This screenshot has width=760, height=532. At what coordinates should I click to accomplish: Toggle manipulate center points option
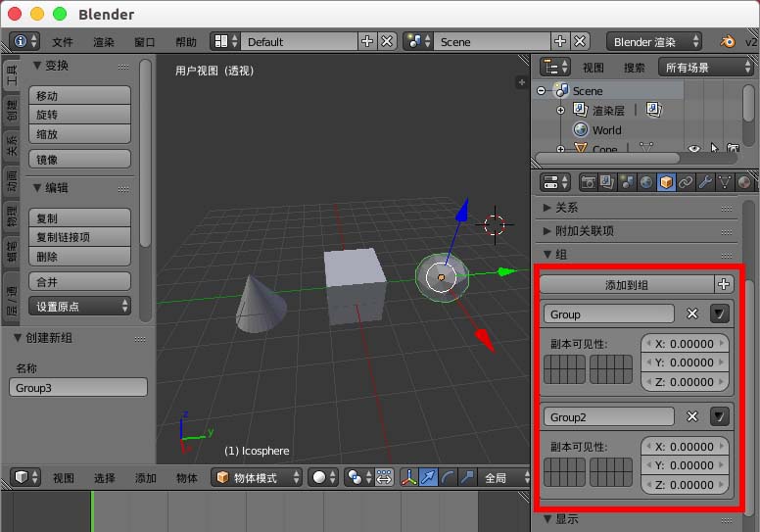click(x=384, y=478)
